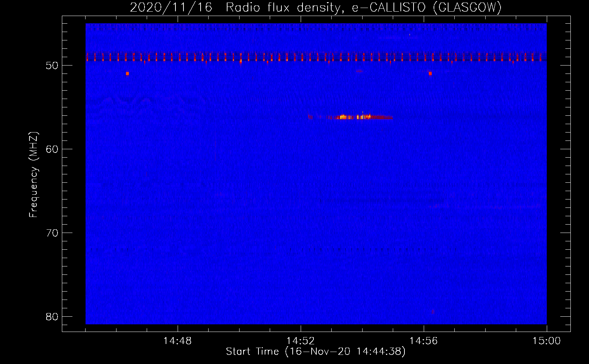This screenshot has height=364, width=589.
Task: Click the plot title mentioning e-CALLISTO (GLASGOW)
Action: tap(316, 8)
